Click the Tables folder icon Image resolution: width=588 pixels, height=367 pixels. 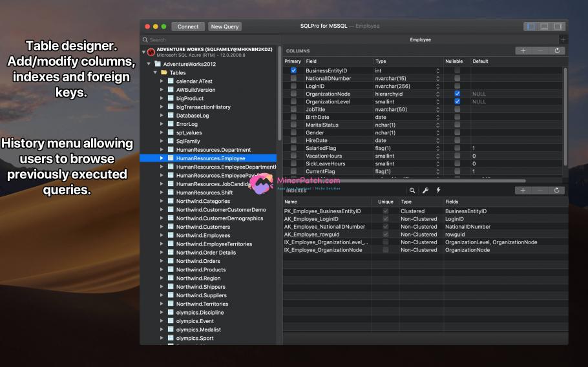[x=164, y=72]
